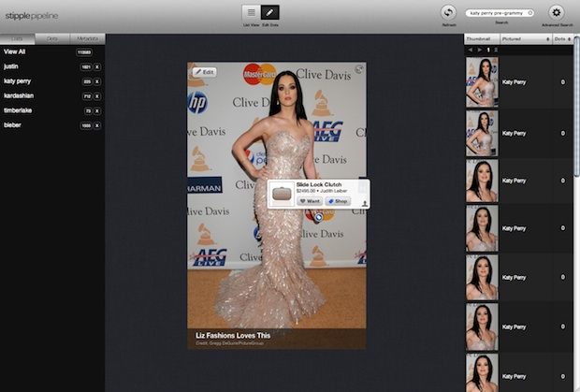Image resolution: width=580 pixels, height=392 pixels.
Task: Select the 'kardashian' list
Action: tap(19, 95)
